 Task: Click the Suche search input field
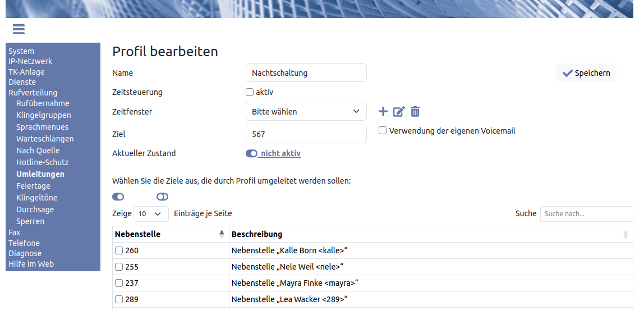(586, 214)
